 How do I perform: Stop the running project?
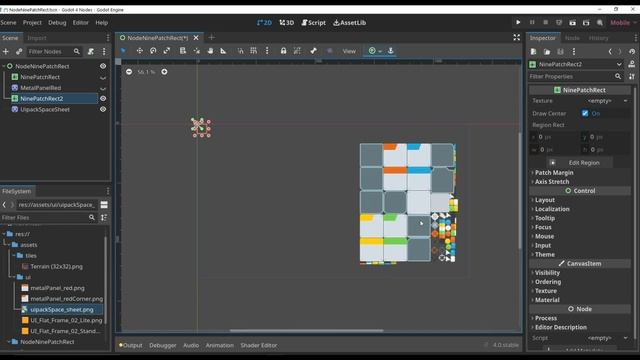tap(545, 22)
